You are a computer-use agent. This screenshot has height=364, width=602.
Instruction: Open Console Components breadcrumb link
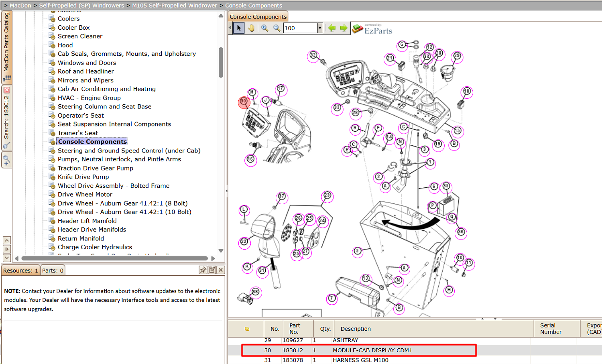coord(254,6)
